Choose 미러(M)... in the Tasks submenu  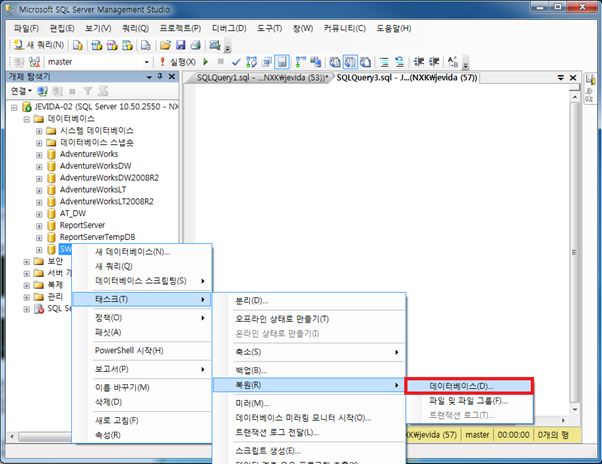point(309,403)
